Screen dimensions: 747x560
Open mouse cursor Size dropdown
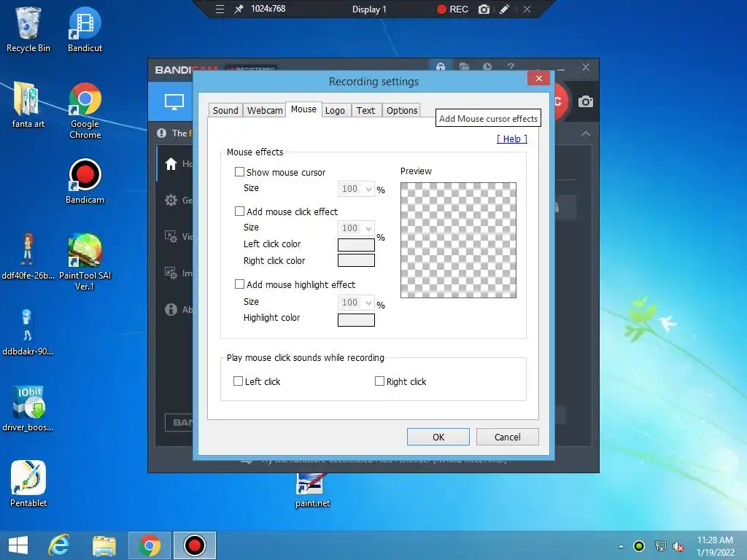(x=356, y=189)
